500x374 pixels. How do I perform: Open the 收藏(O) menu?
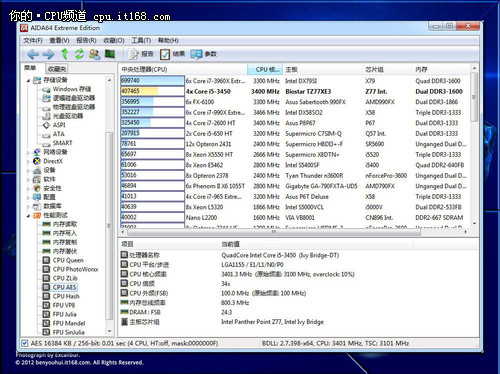pyautogui.click(x=114, y=40)
